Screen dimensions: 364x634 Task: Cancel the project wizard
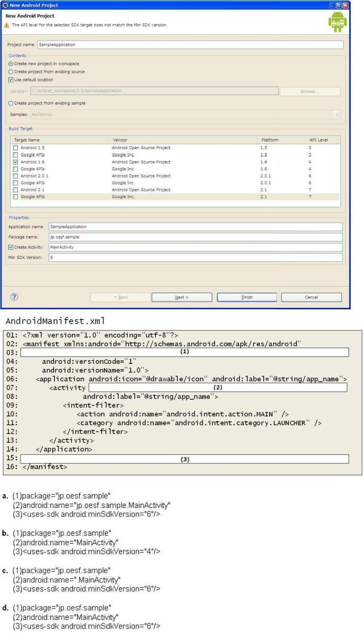click(311, 297)
